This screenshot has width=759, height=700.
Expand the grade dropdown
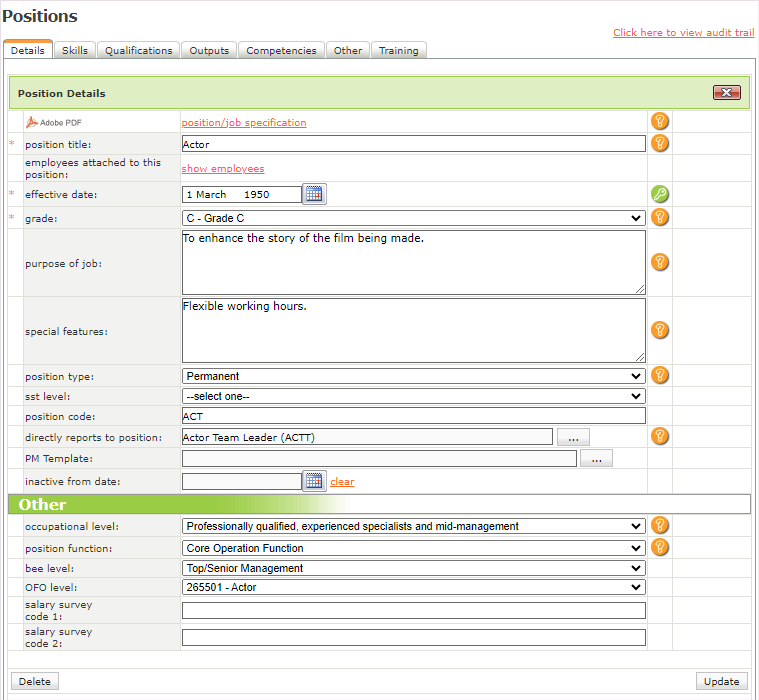tap(413, 218)
